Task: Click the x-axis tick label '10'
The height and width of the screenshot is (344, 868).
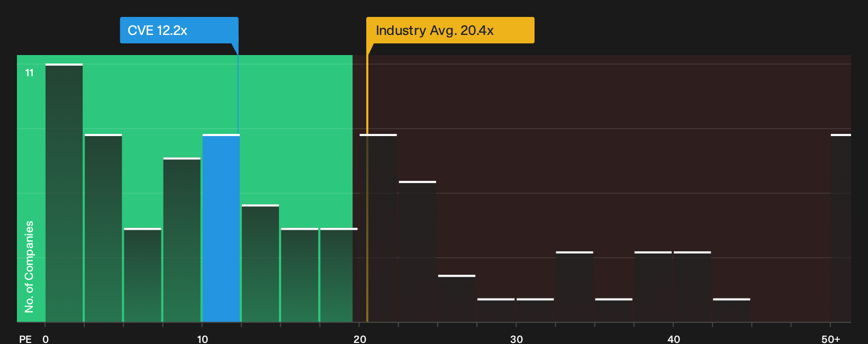Action: point(203,339)
